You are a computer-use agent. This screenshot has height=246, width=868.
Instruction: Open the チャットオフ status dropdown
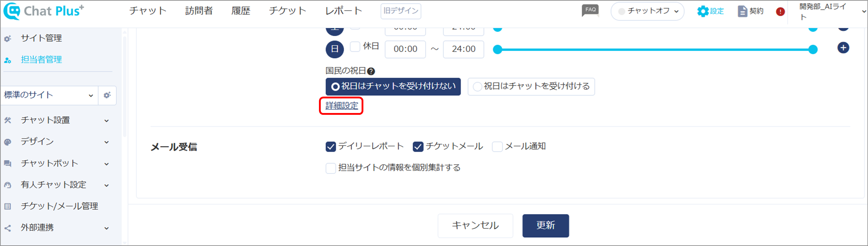click(647, 11)
